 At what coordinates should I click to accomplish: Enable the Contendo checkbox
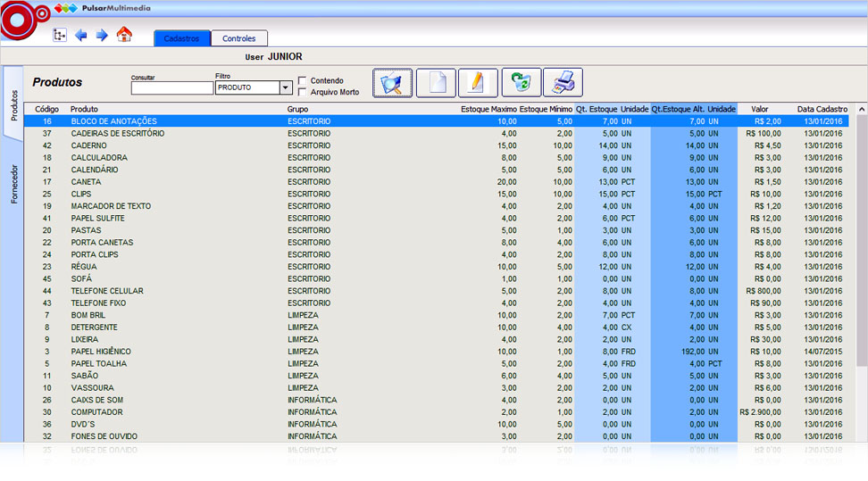click(x=303, y=80)
